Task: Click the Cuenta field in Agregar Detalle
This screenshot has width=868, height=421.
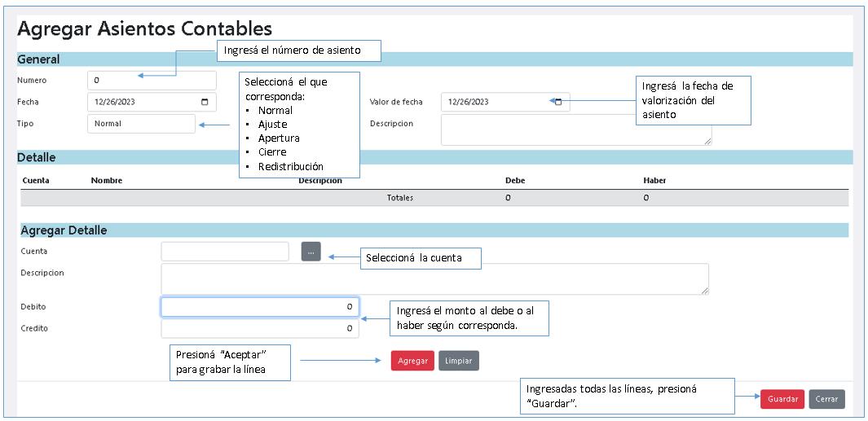Action: point(225,252)
